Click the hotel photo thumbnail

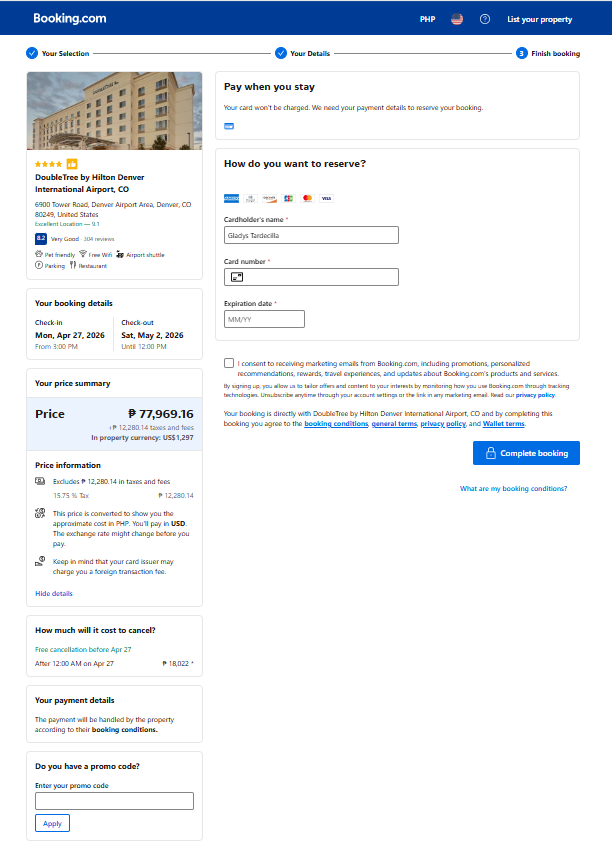click(x=114, y=111)
